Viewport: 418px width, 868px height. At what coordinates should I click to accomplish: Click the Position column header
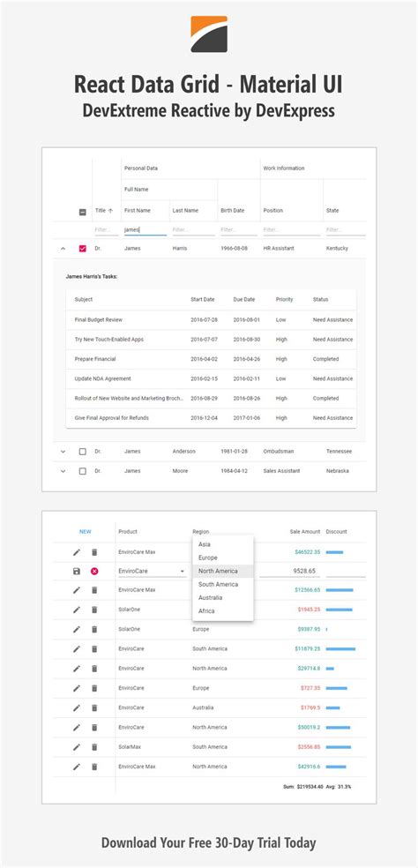coord(273,210)
